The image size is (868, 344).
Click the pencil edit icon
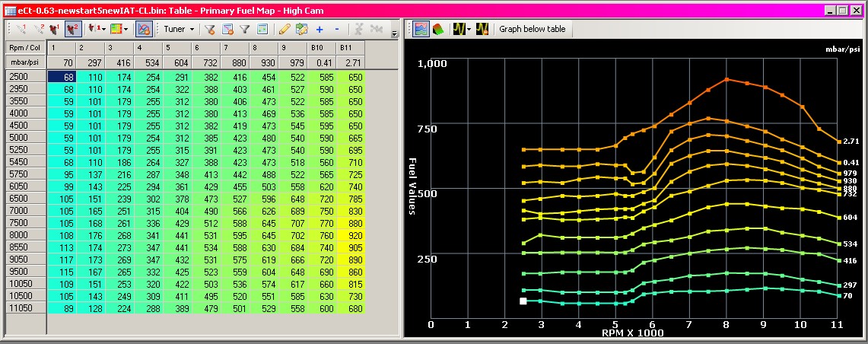284,30
